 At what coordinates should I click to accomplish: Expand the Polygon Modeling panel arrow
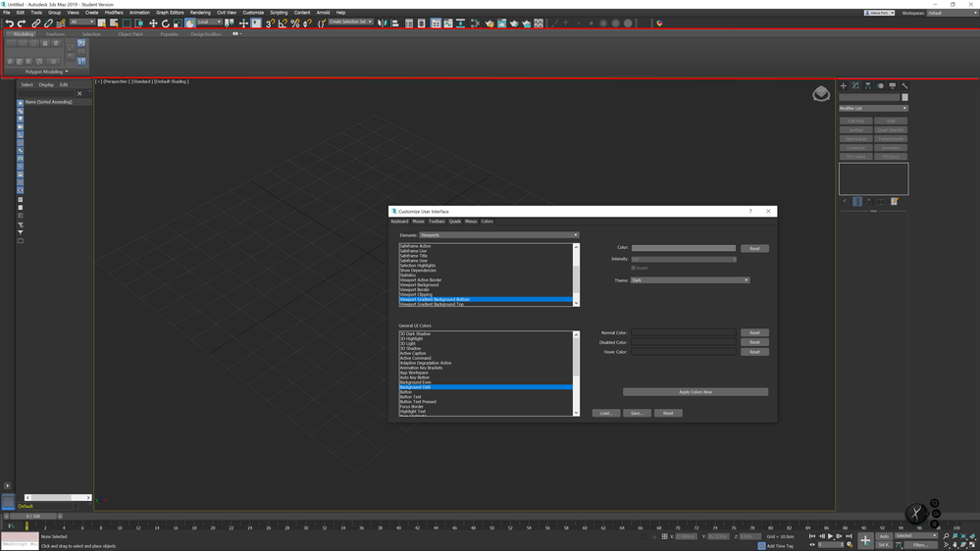point(67,72)
